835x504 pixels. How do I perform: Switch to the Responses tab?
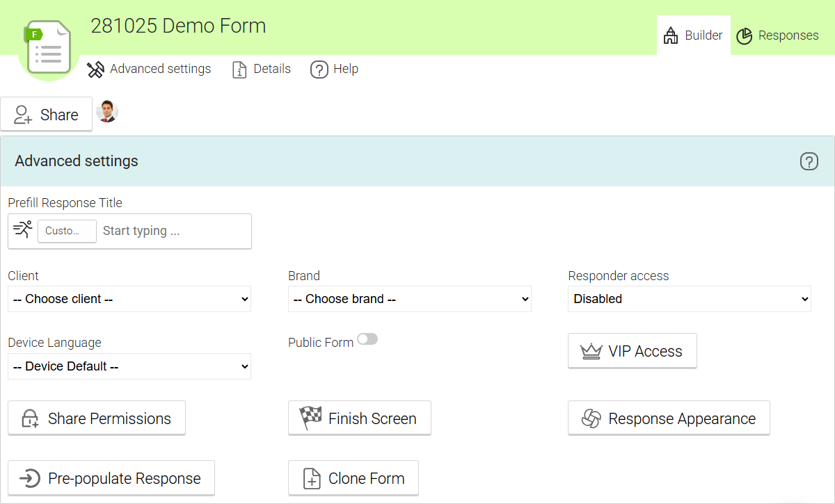click(x=777, y=35)
